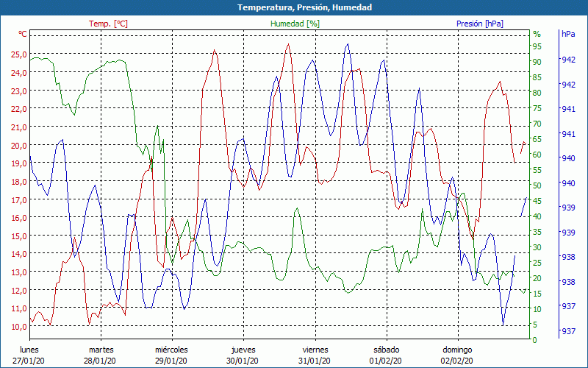The width and height of the screenshot is (588, 368).
Task: Select the blue 'Presión [hPa]' legend label
Action: click(x=480, y=24)
